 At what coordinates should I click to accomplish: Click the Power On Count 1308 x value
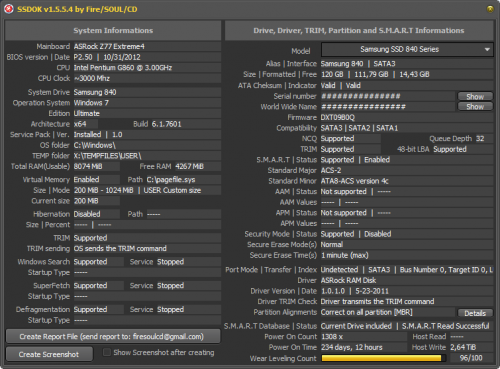click(x=332, y=337)
